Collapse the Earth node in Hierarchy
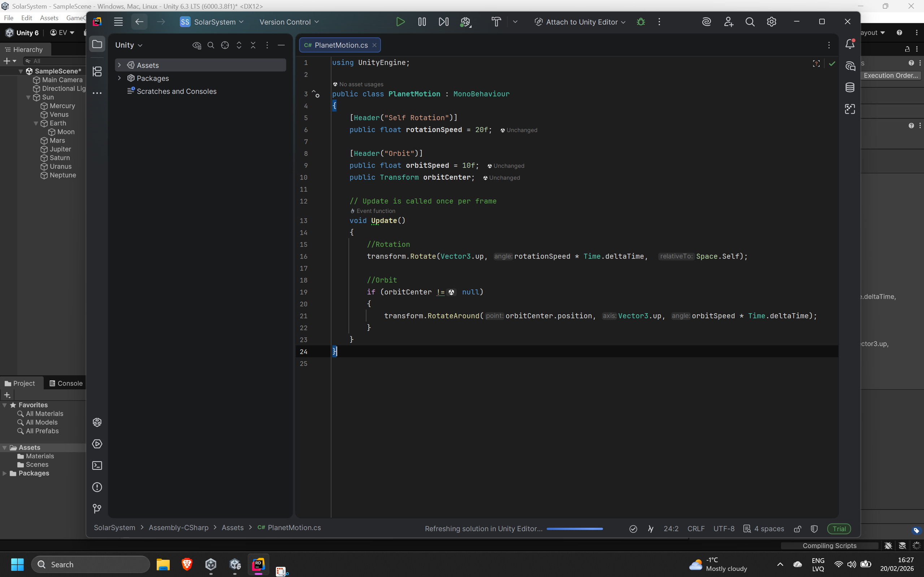 (x=36, y=123)
